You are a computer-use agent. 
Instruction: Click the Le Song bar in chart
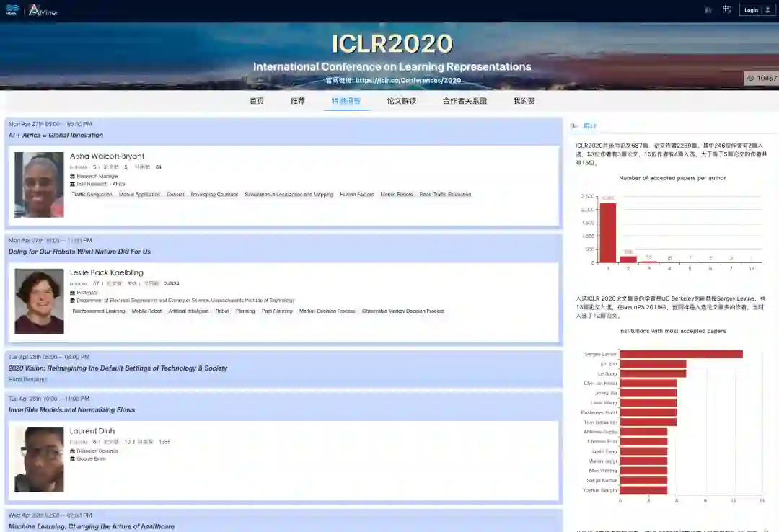click(653, 373)
